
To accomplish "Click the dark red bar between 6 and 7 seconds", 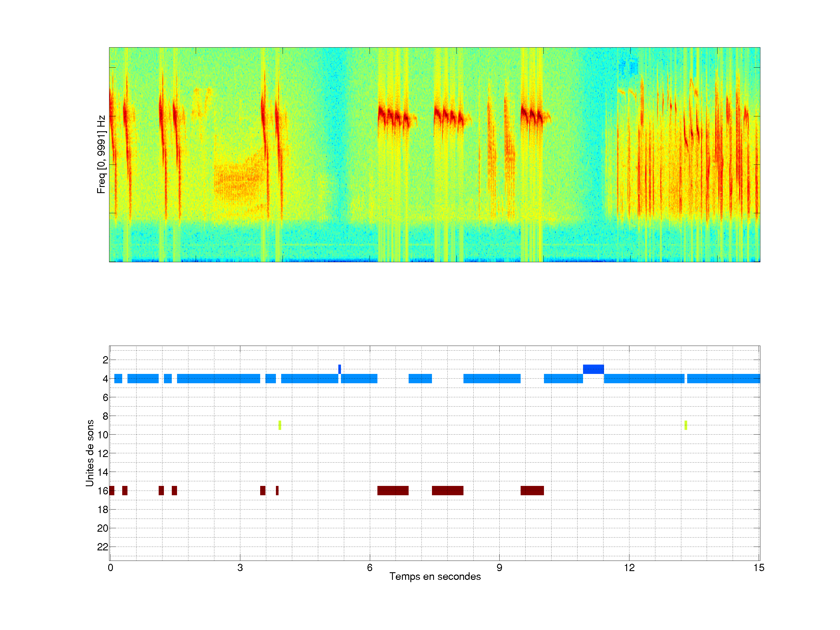I will pos(393,490).
